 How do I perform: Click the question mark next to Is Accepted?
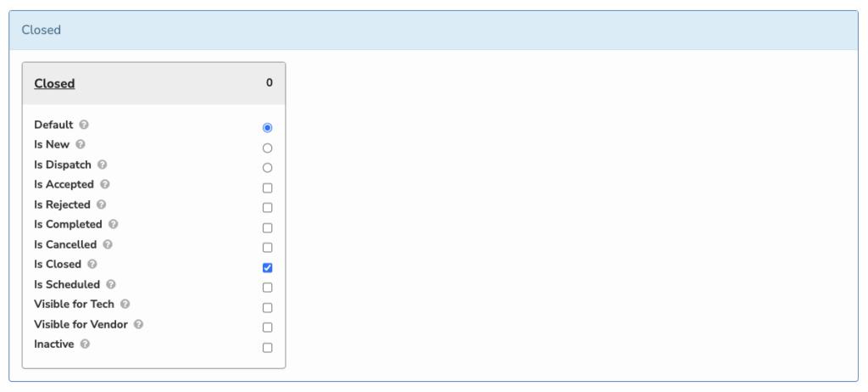click(104, 184)
